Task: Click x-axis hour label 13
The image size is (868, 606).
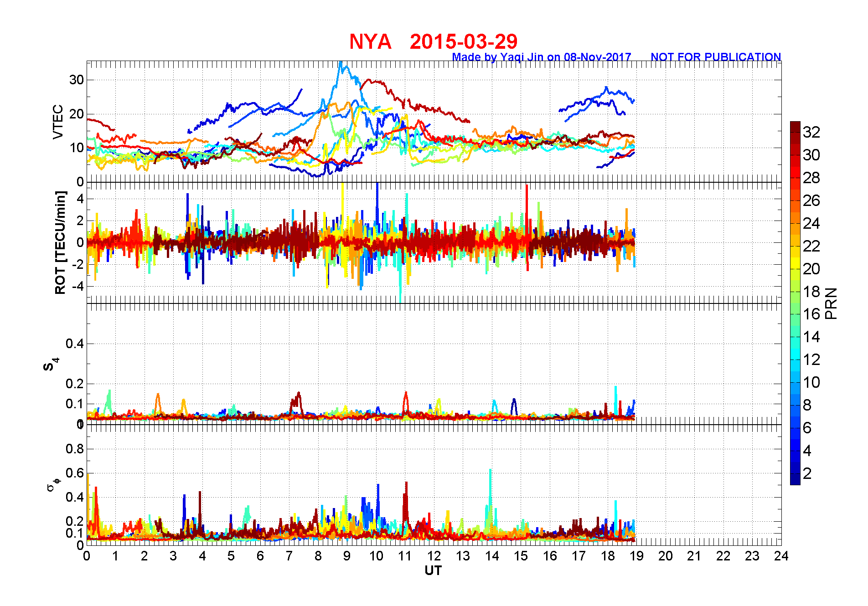Action: pos(463,556)
